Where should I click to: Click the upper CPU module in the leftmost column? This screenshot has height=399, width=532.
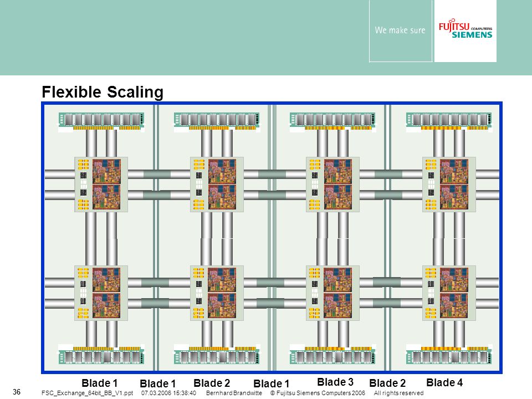[x=101, y=184]
